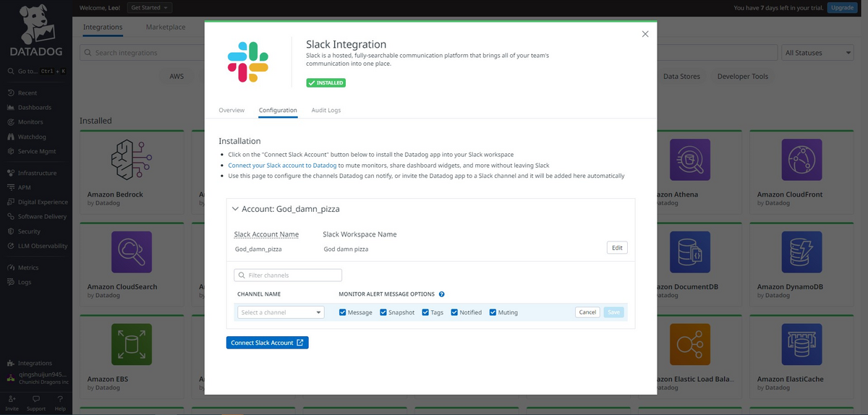Click the Upgrade trial button
This screenshot has width=868, height=415.
point(842,7)
